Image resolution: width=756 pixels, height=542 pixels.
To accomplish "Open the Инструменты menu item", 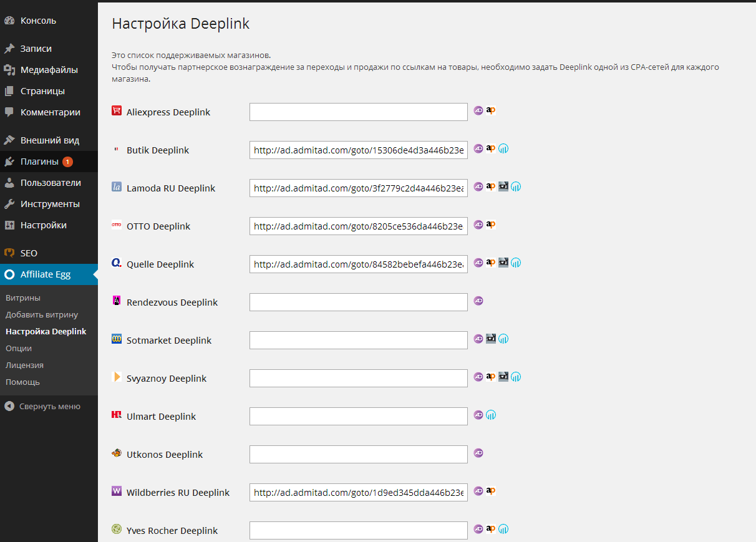I will tap(49, 204).
